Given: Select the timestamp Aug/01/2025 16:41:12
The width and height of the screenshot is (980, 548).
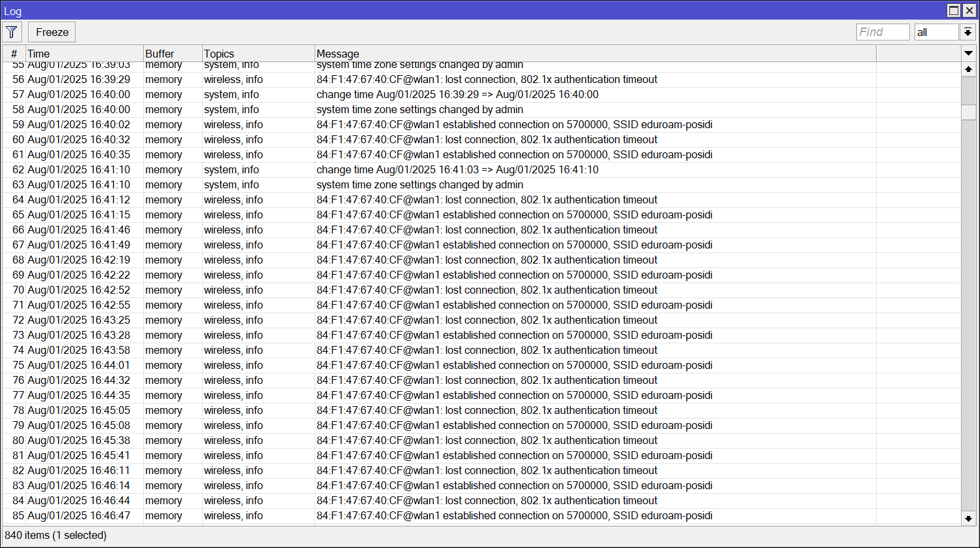Looking at the screenshot, I should 79,199.
